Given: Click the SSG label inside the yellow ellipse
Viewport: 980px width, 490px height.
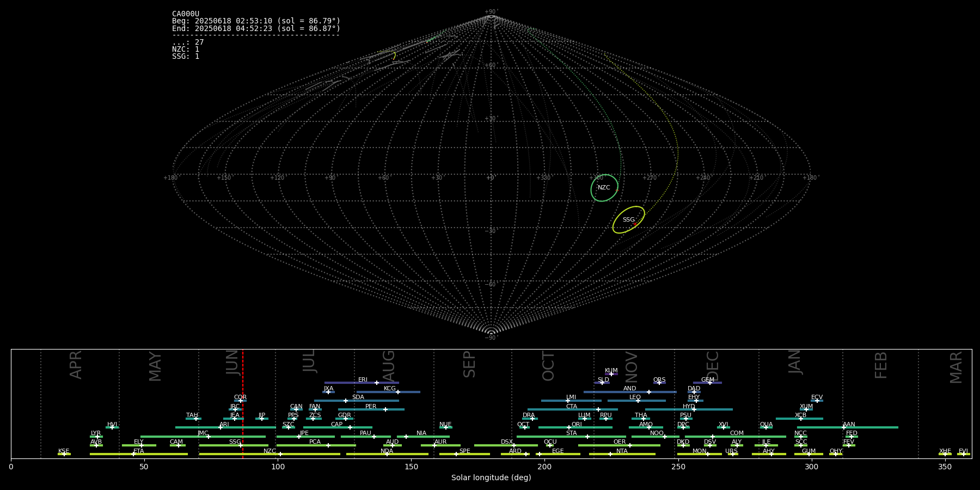Looking at the screenshot, I should coord(628,220).
